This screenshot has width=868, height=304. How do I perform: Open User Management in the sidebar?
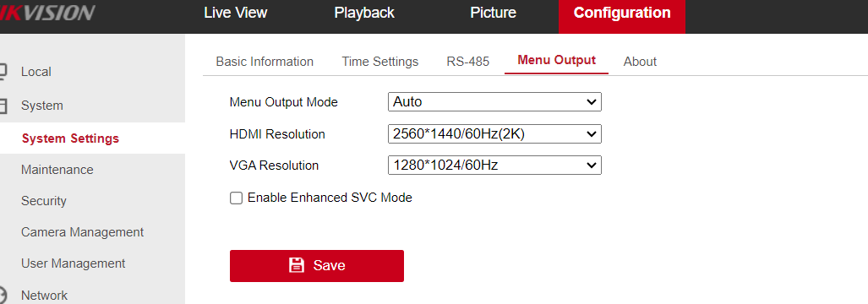coord(73,263)
